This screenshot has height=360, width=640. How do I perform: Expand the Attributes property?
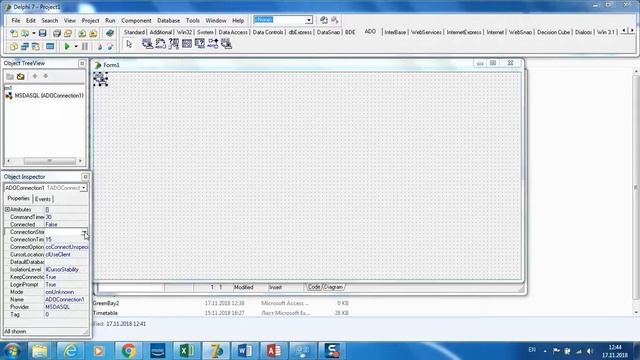coord(7,209)
